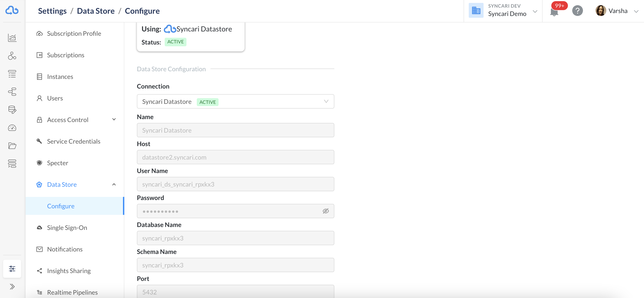Click the Notifications envelope icon
Screen dimensions: 644x298
(x=39, y=249)
